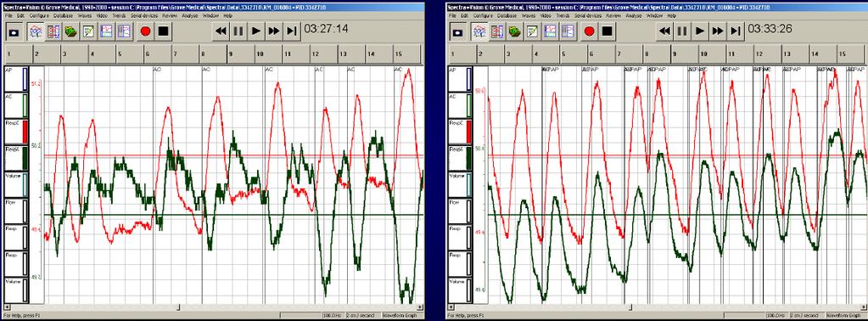
Task: Rewind playback in the right window
Action: (x=665, y=31)
